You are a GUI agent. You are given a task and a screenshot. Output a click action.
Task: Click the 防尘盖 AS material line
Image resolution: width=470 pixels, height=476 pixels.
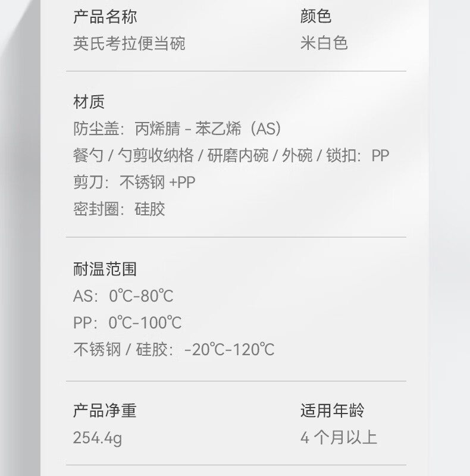click(x=177, y=129)
